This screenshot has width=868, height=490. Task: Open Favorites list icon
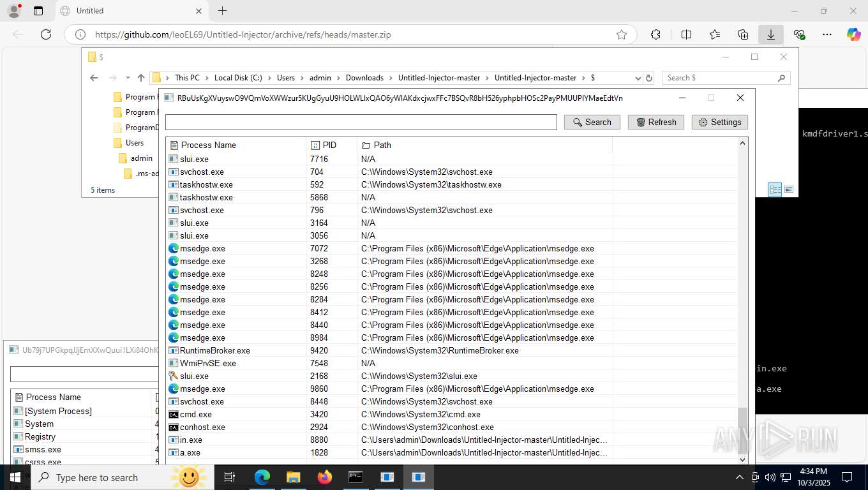(715, 34)
